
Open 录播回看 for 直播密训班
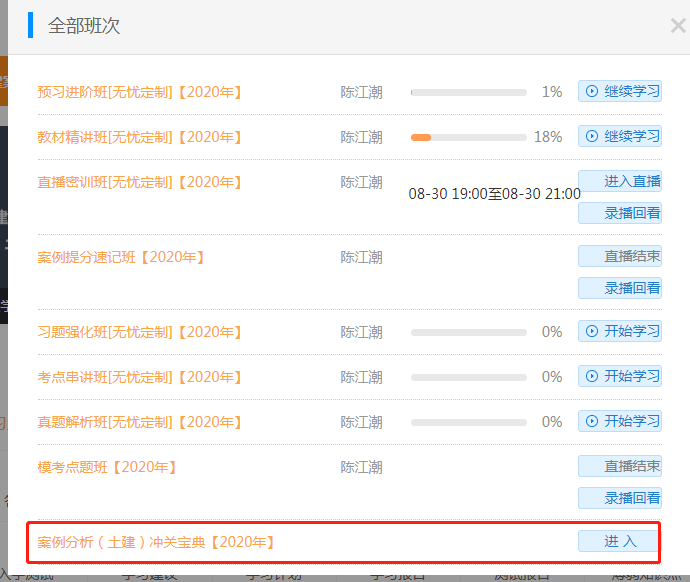click(620, 213)
